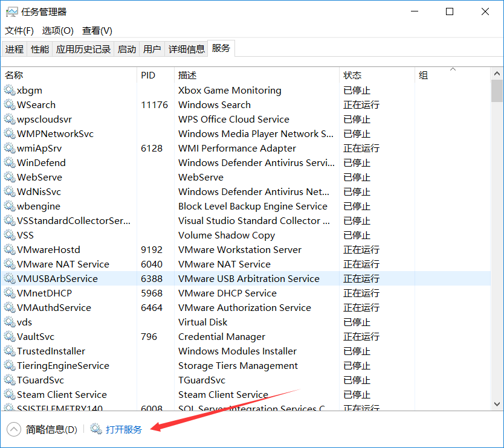Click the Task Manager title bar icon
This screenshot has height=448, width=504.
[12, 12]
